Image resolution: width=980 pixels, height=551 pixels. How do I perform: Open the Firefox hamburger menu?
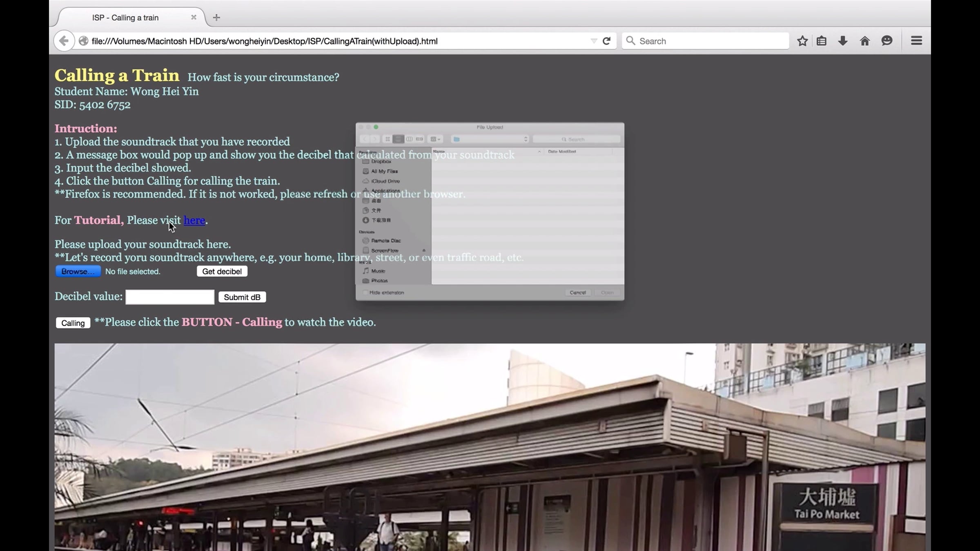tap(916, 41)
